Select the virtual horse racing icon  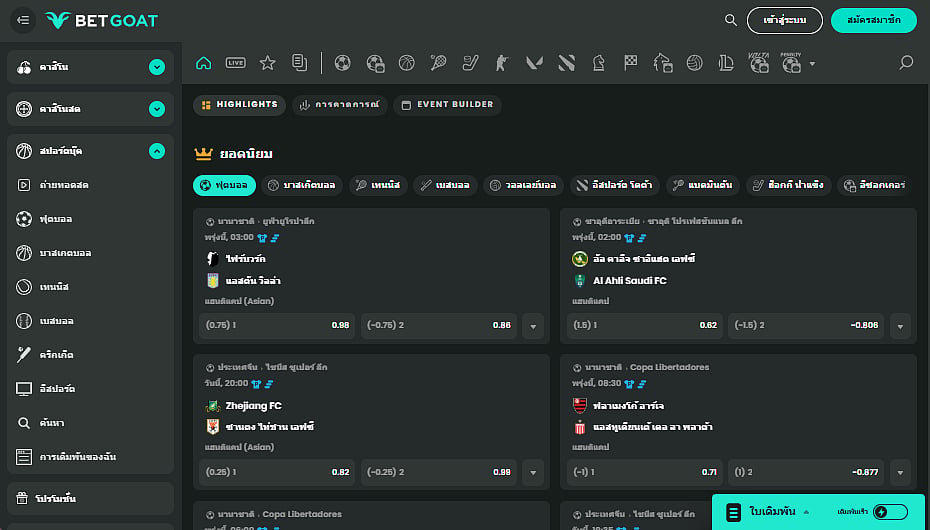663,63
